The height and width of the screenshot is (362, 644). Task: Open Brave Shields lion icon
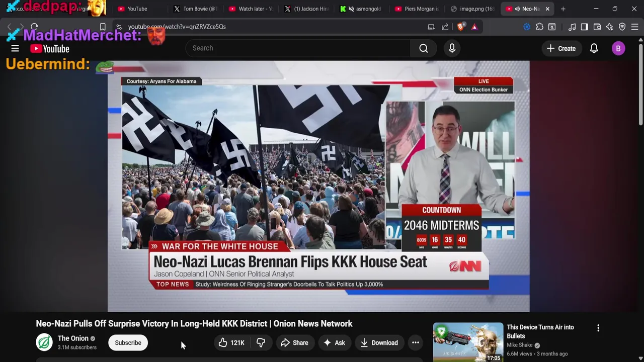pyautogui.click(x=460, y=27)
